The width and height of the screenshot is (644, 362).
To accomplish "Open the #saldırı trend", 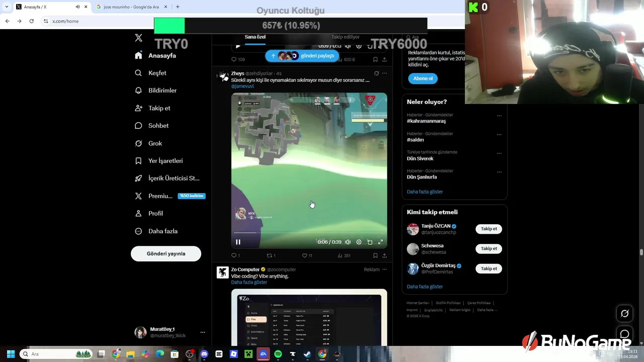I will tap(415, 140).
